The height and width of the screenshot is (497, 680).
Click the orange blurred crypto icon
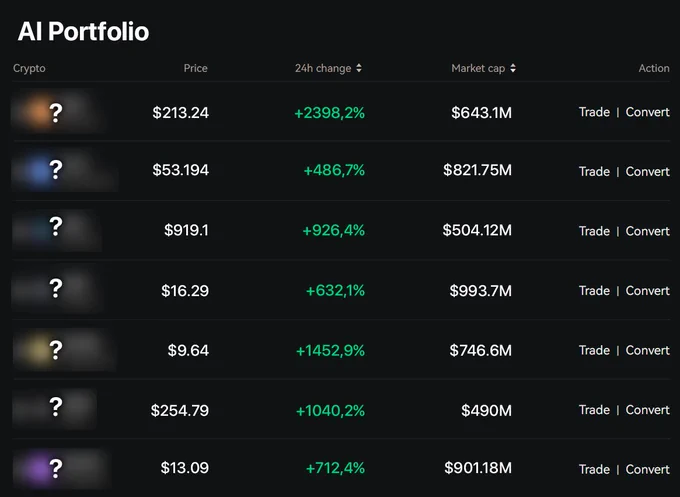click(x=36, y=112)
